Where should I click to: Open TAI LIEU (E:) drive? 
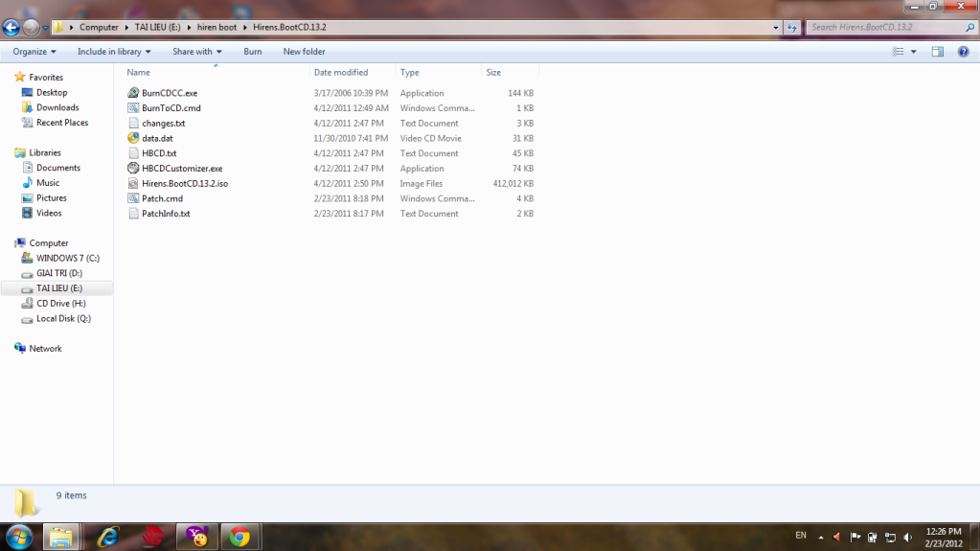pos(58,288)
